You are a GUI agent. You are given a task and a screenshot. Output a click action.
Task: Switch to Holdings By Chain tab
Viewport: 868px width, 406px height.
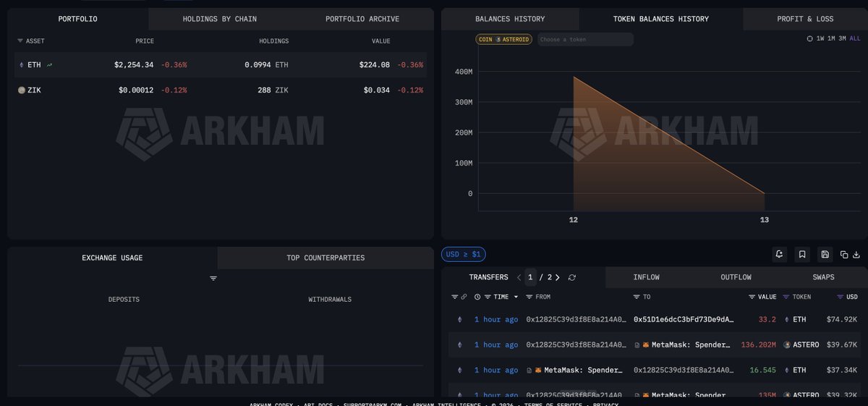click(220, 19)
